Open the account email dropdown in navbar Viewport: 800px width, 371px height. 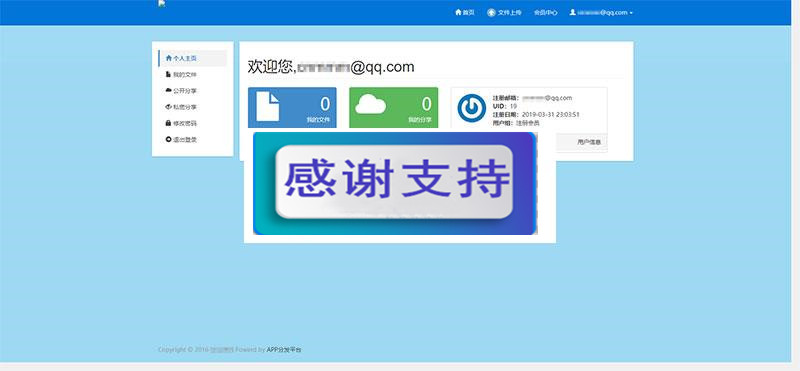601,12
